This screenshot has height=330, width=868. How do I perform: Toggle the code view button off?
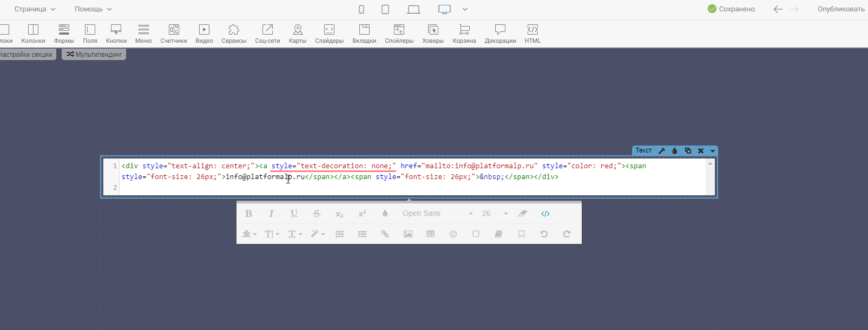(545, 214)
